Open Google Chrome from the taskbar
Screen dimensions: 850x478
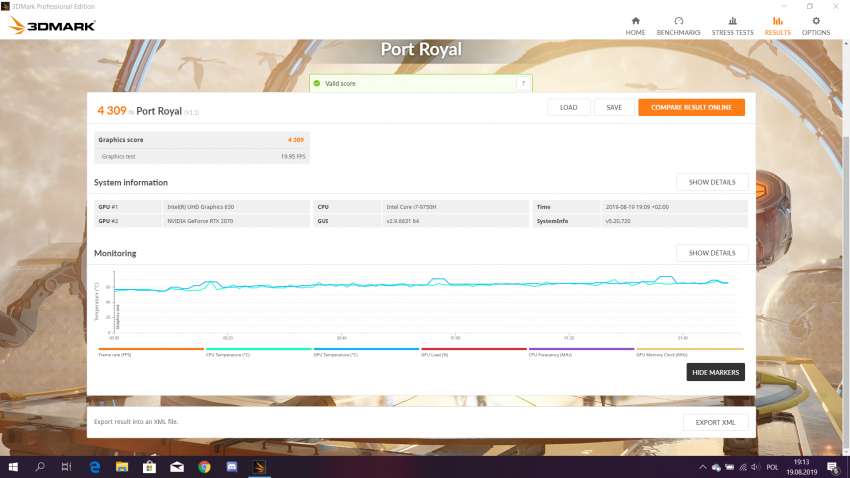click(x=204, y=467)
